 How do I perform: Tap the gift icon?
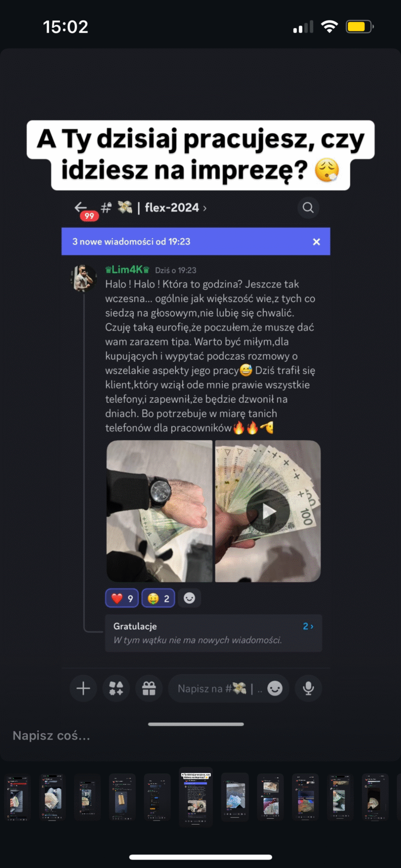click(149, 688)
